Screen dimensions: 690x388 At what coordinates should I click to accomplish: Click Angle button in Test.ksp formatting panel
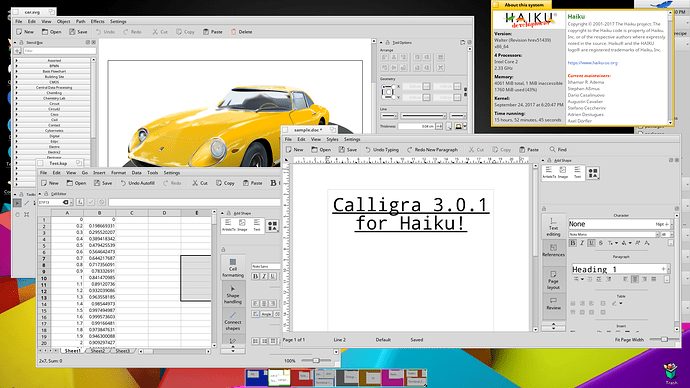(266, 314)
